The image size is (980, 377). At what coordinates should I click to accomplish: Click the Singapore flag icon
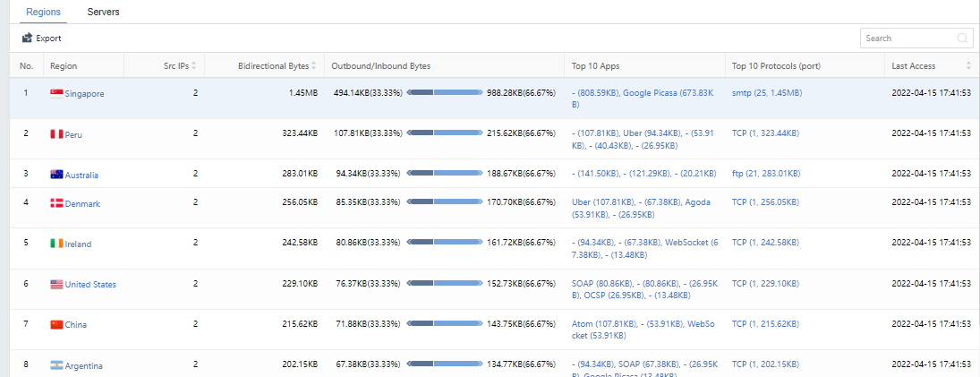(57, 94)
